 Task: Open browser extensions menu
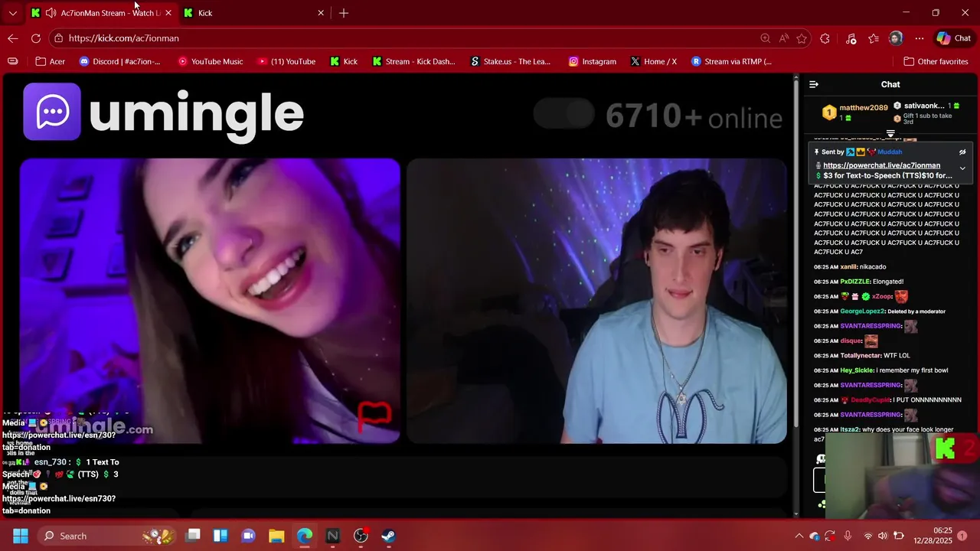[x=825, y=38]
